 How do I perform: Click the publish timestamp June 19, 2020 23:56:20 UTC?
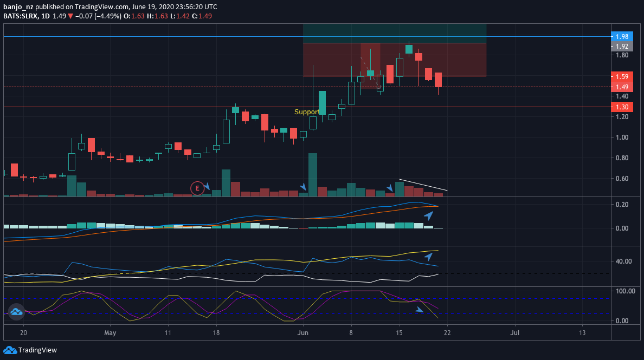(175, 7)
